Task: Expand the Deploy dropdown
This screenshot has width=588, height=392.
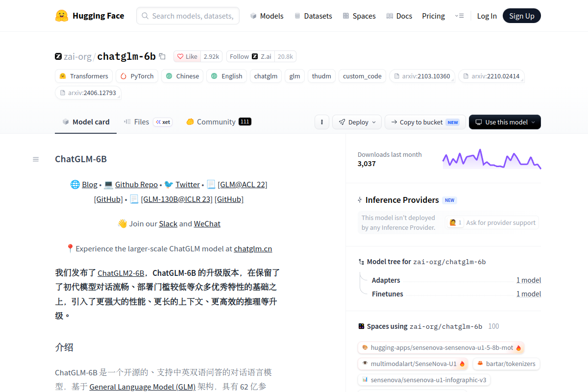Action: click(357, 122)
